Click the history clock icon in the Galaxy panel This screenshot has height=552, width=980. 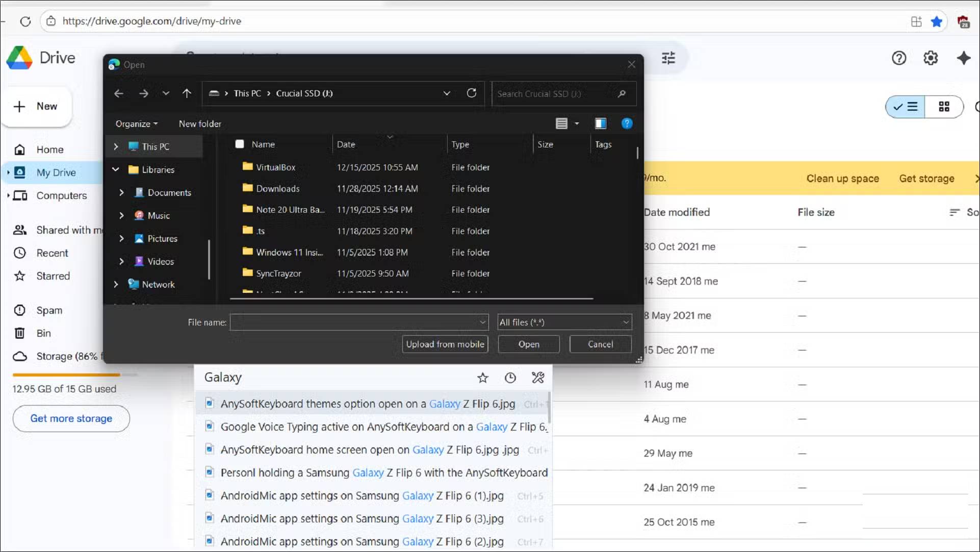tap(510, 378)
